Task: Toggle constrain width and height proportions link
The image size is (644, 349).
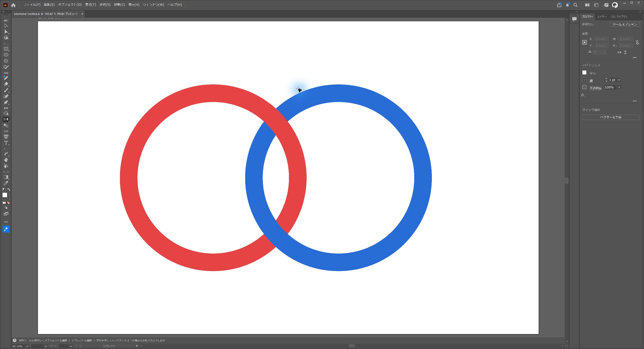Action: (x=637, y=42)
